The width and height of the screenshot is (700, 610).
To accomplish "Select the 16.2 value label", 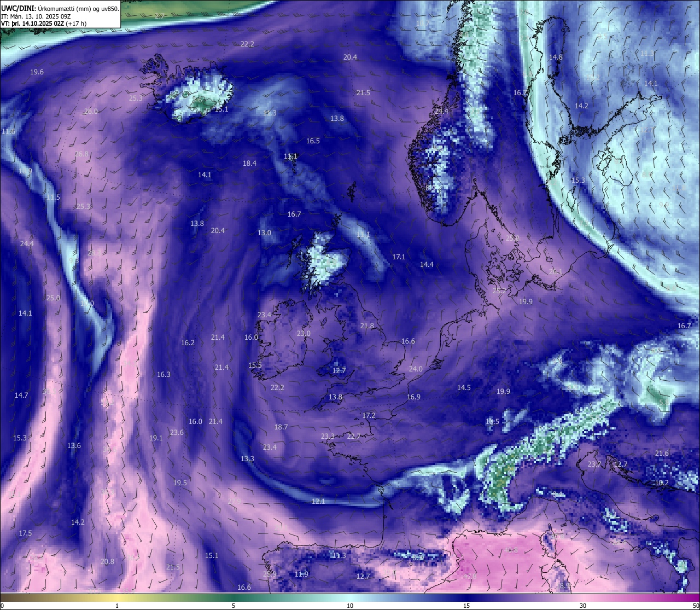I will pos(188,342).
